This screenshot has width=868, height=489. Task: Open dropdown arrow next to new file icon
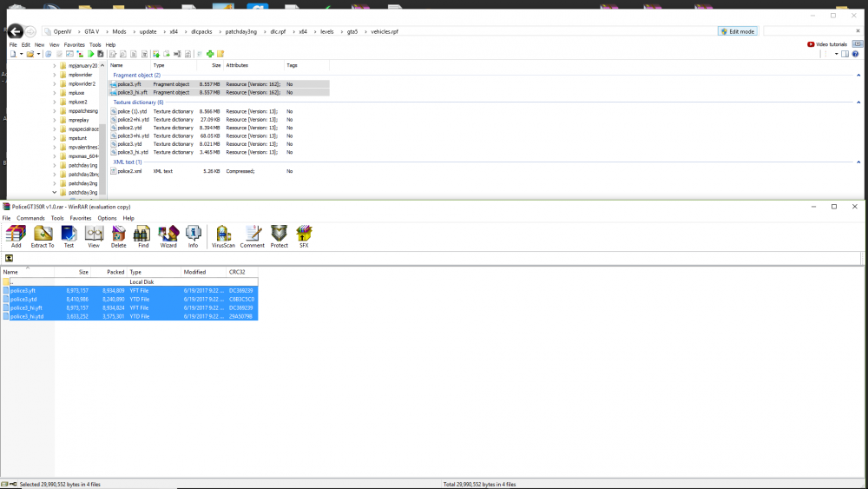click(x=21, y=54)
